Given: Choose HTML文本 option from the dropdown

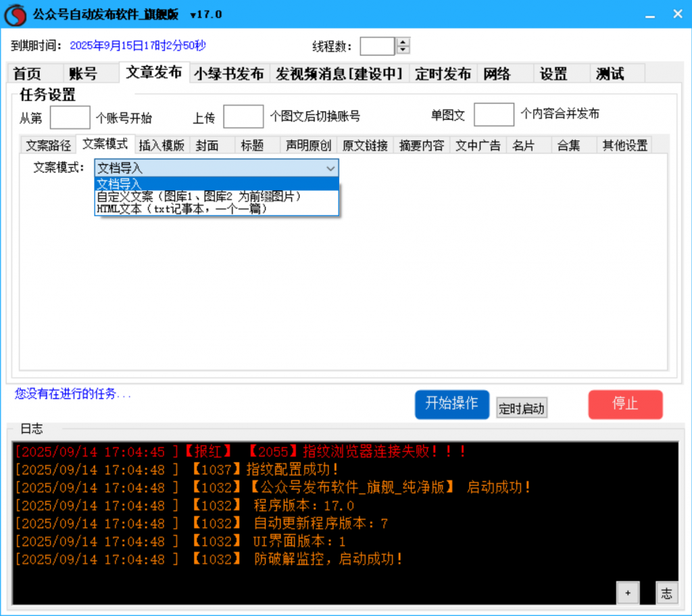Looking at the screenshot, I should pyautogui.click(x=182, y=209).
